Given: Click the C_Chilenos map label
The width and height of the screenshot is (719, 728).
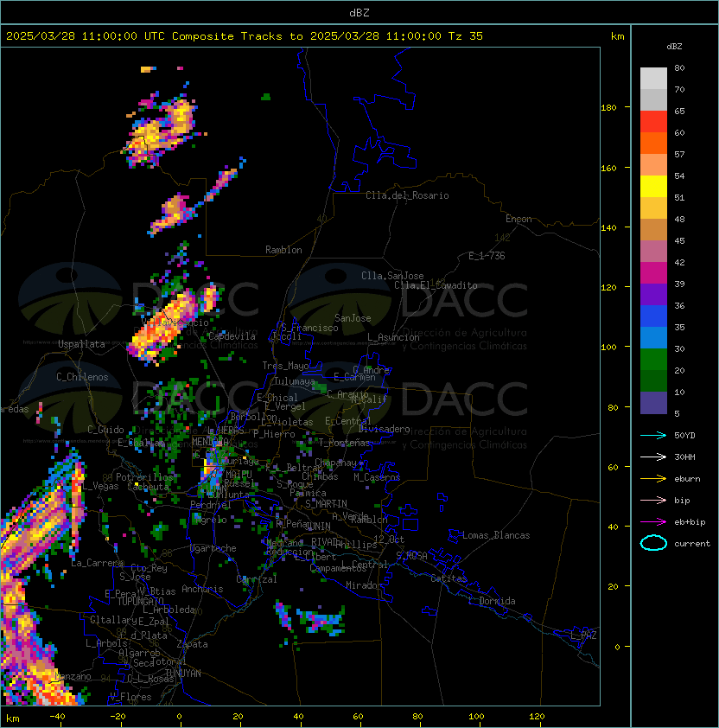Looking at the screenshot, I should point(82,377).
